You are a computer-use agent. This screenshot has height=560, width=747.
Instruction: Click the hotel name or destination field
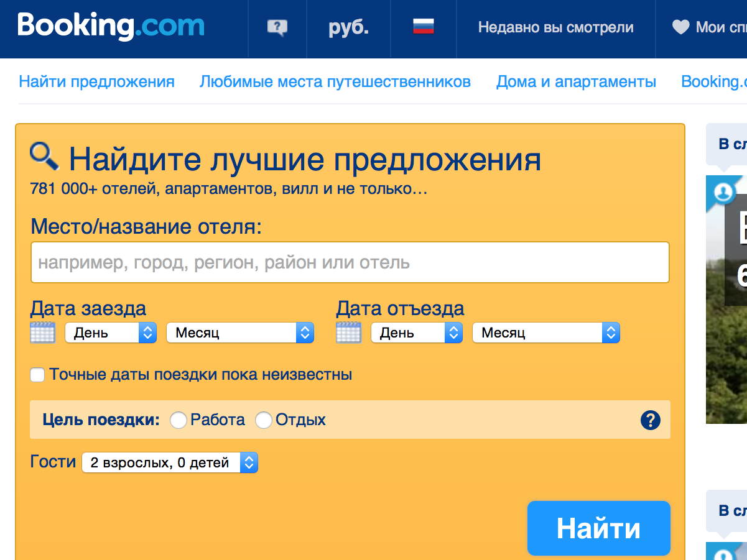[350, 262]
